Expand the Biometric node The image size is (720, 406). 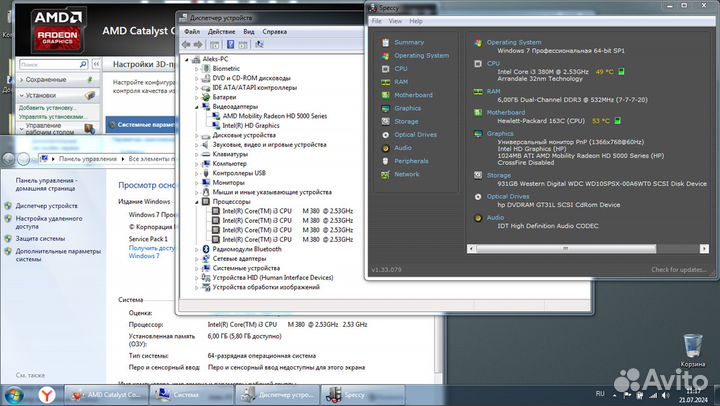(x=197, y=69)
